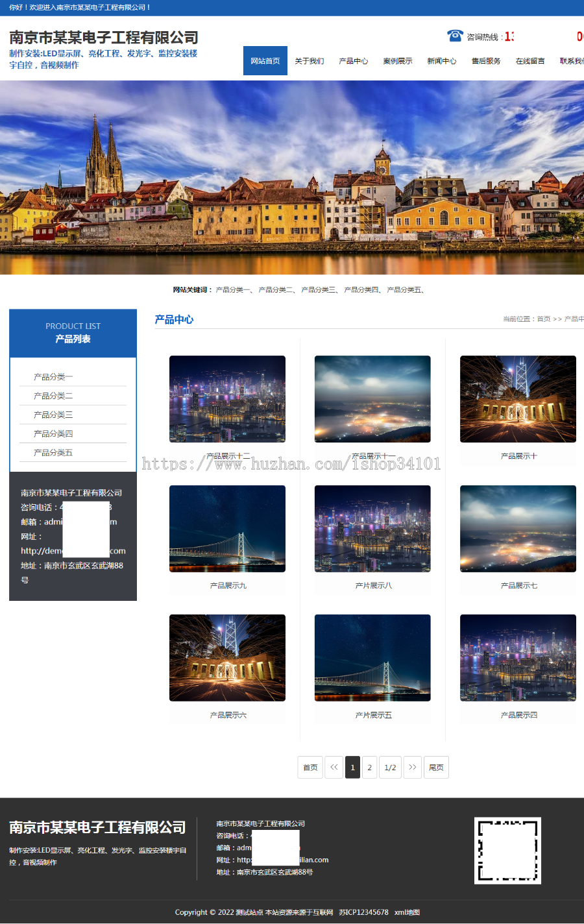Click keyword link 产品分类二 under banner
This screenshot has height=924, width=584.
pos(275,290)
